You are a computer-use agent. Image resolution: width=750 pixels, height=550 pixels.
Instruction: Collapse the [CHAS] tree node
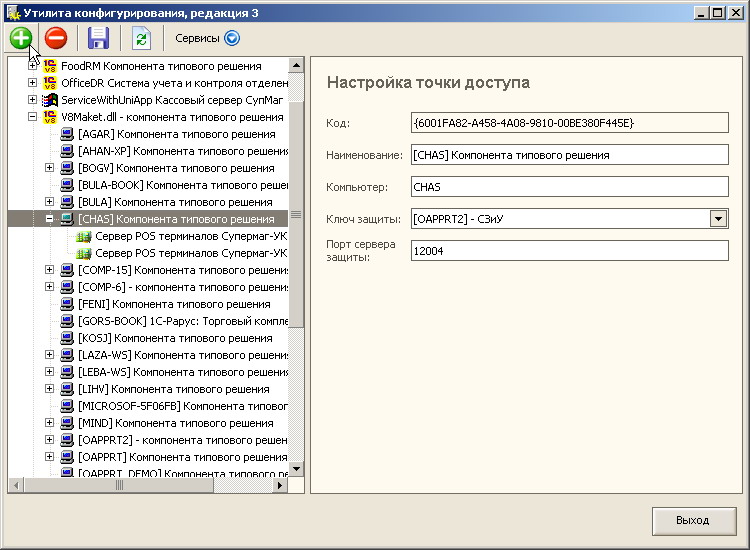pos(50,219)
